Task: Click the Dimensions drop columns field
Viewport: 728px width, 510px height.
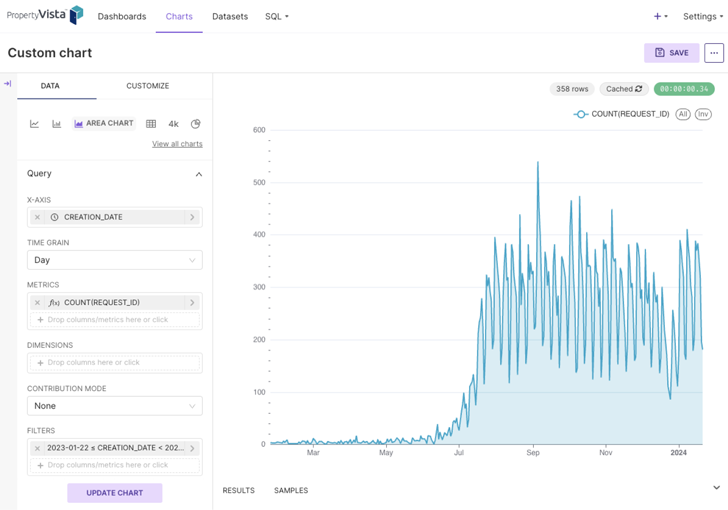Action: coord(114,363)
